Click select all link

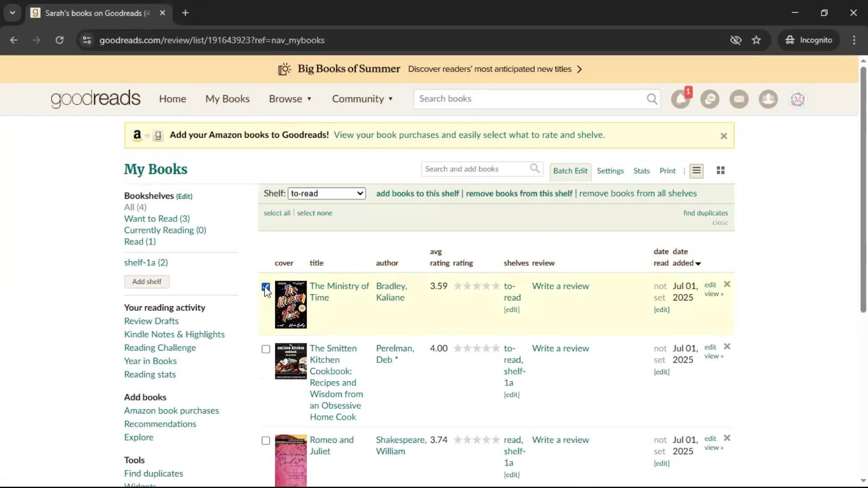[277, 213]
